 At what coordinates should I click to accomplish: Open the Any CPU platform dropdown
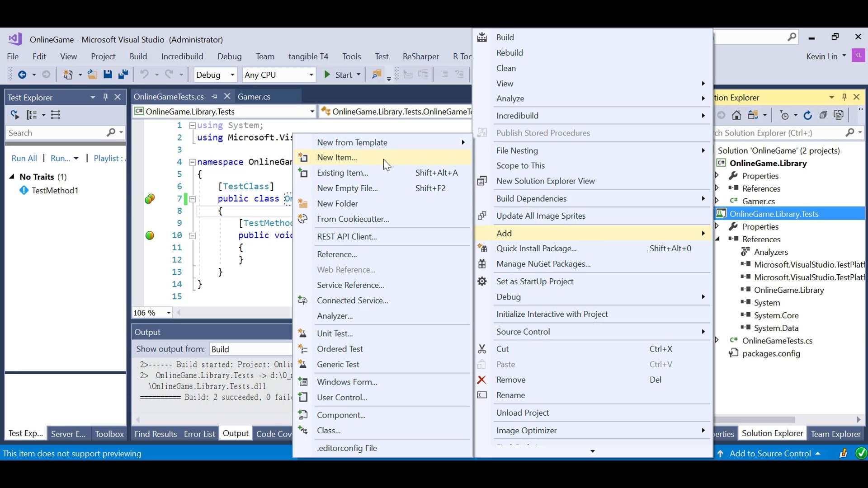311,75
